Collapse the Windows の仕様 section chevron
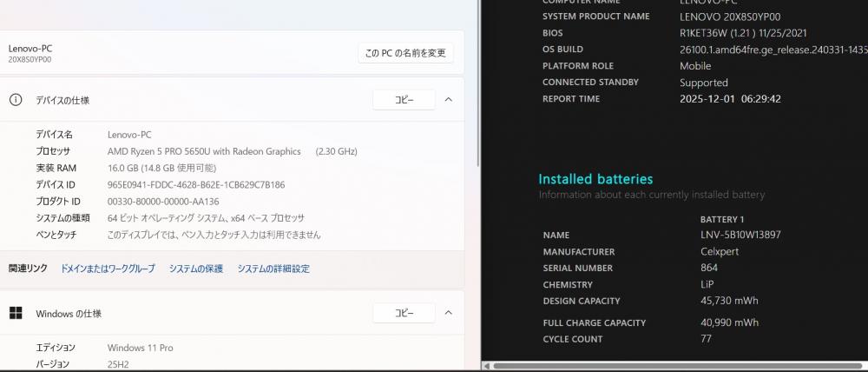 point(449,313)
